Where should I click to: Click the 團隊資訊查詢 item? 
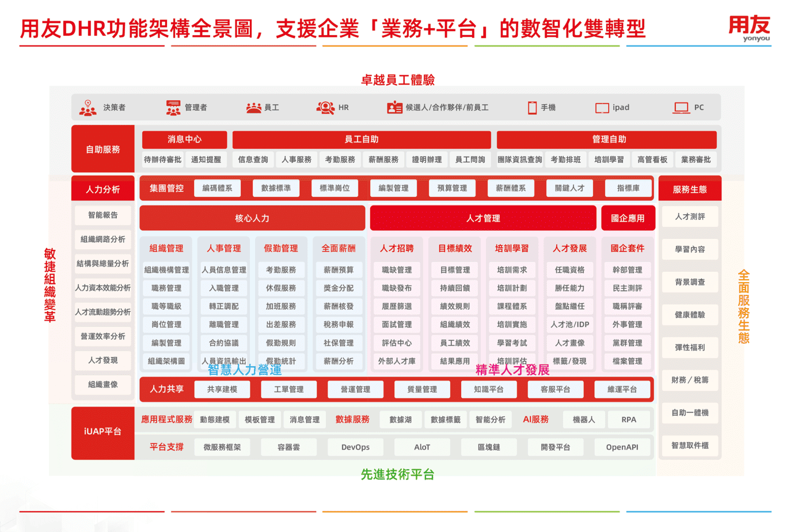click(x=520, y=159)
